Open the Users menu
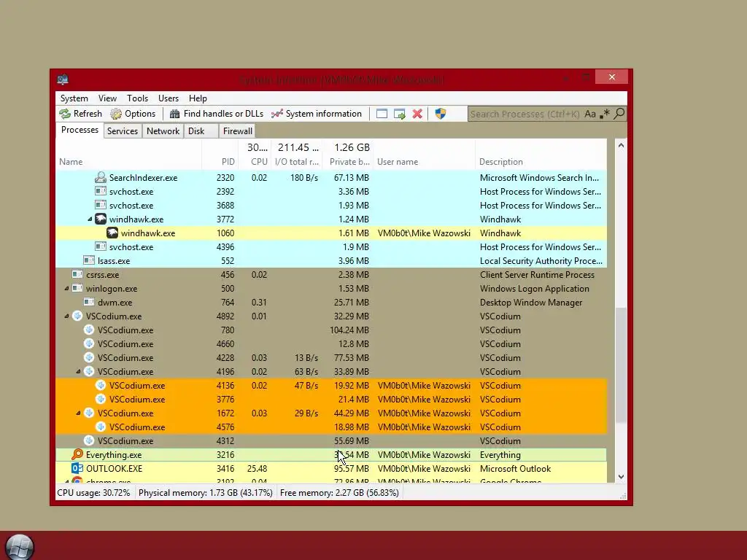The height and width of the screenshot is (560, 747). coord(169,98)
